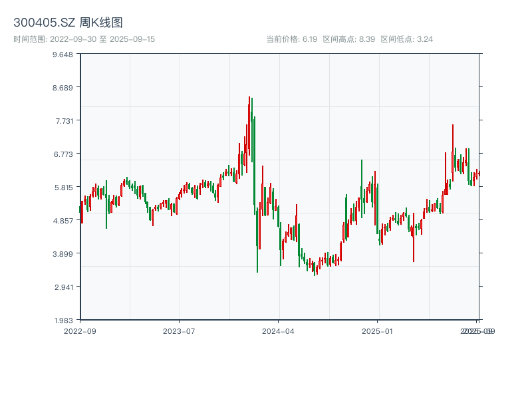Click x-axis date label 2022-09
532x399 pixels.
click(80, 331)
